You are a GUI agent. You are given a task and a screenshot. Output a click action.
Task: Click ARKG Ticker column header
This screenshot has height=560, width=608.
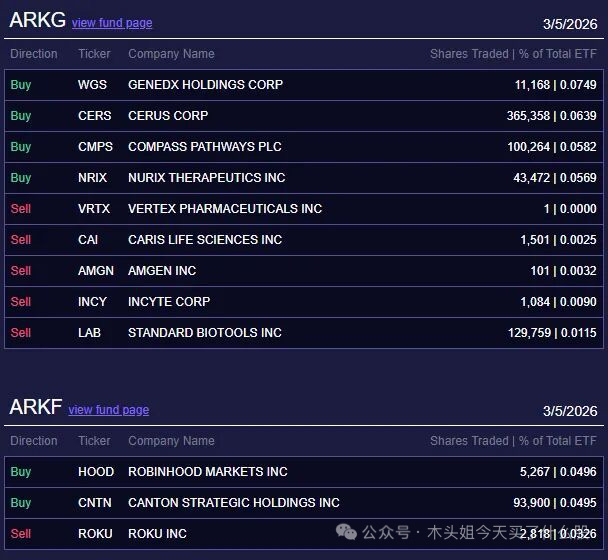click(94, 54)
